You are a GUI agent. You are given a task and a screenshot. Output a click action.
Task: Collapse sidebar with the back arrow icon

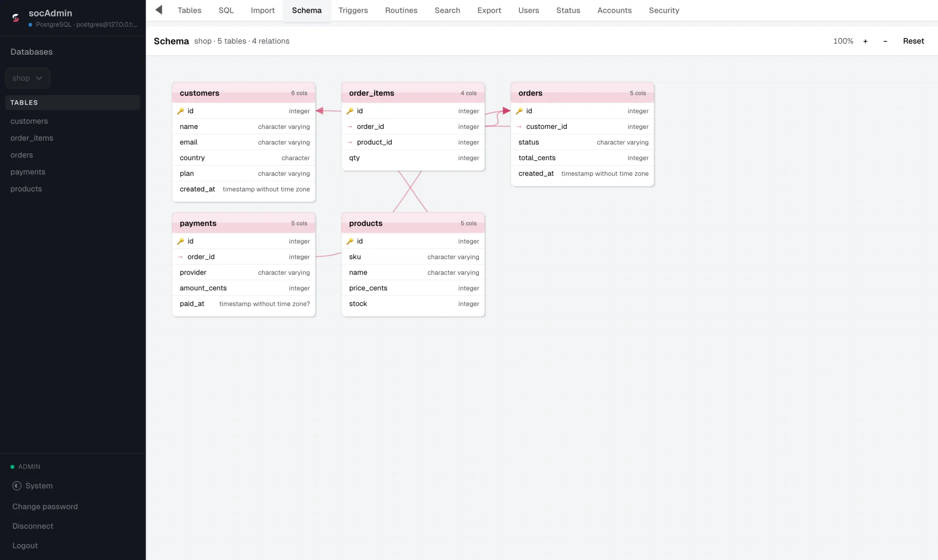coord(159,10)
